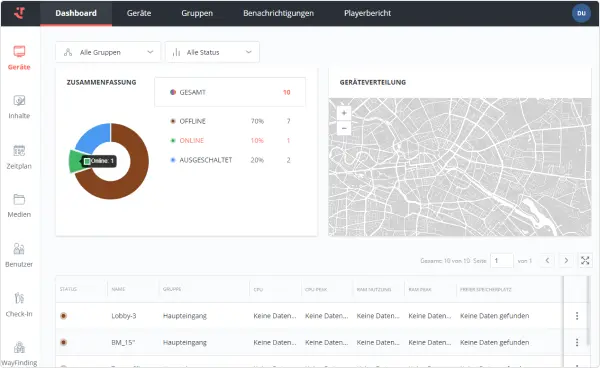Click Haupteingang group in Lobby-3 row

point(185,316)
